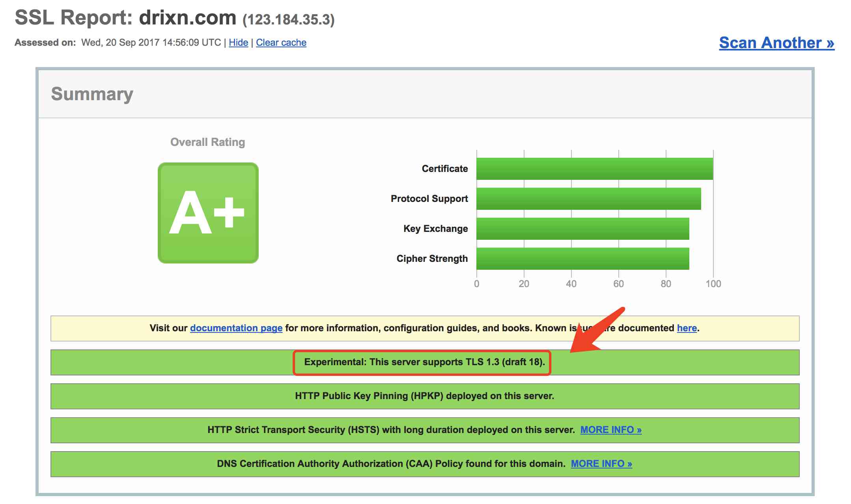Click the A+ overall rating badge
The width and height of the screenshot is (851, 504).
(208, 213)
